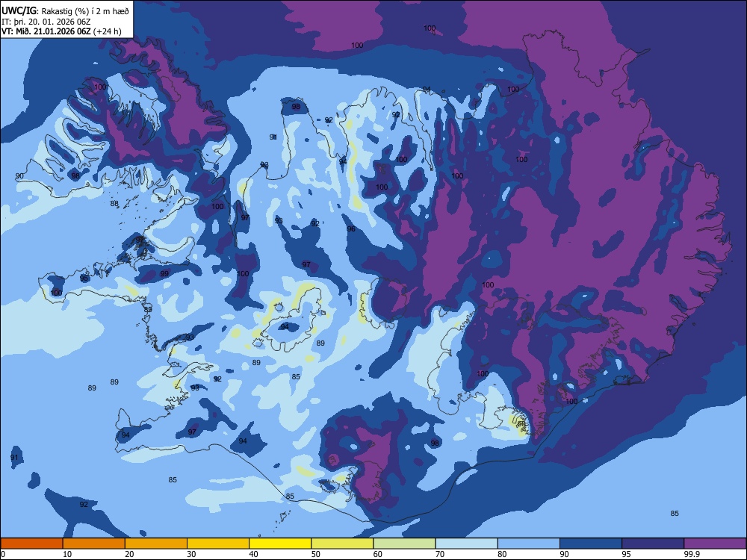The image size is (747, 560).
Task: Select the 70–80 pale blue legend swatch
Action: tap(466, 544)
